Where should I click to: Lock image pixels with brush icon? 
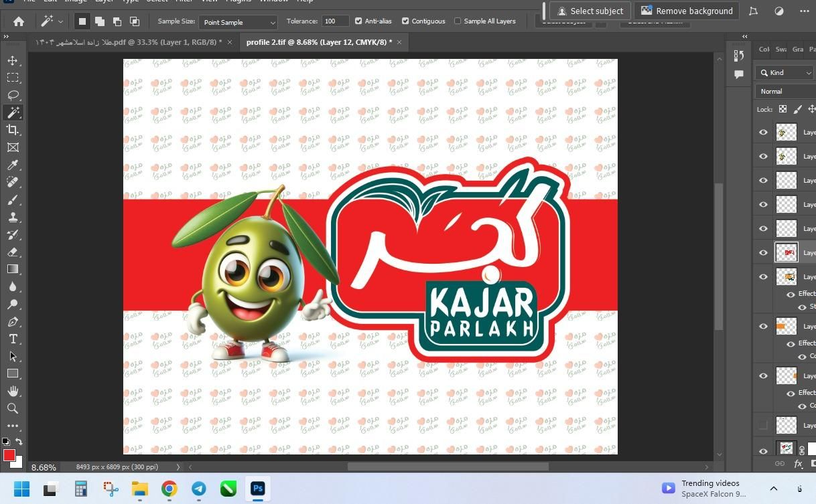pyautogui.click(x=797, y=109)
